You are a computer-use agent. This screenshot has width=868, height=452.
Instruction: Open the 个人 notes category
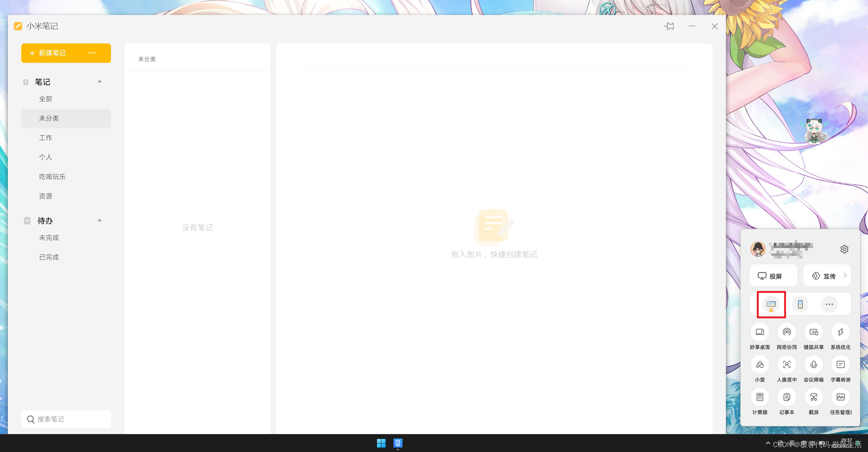click(x=66, y=157)
